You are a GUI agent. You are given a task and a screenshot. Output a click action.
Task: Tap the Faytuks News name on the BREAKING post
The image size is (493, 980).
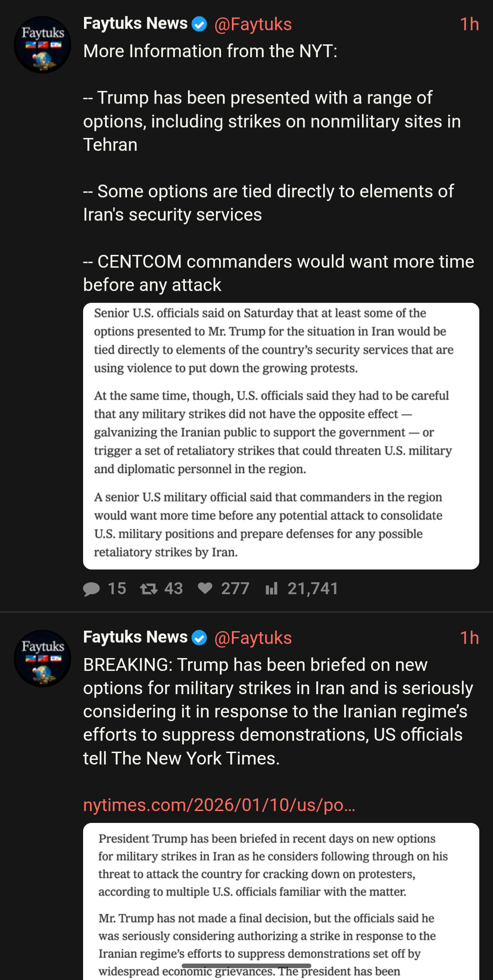coord(135,637)
